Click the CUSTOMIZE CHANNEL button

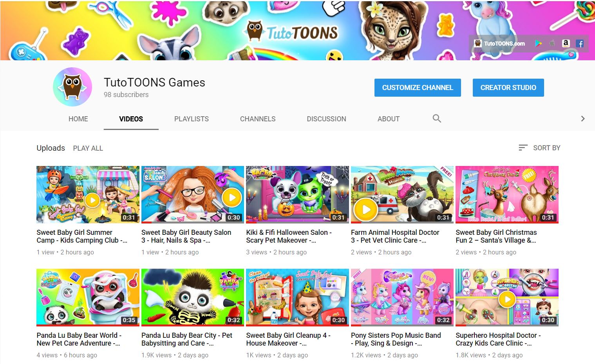click(418, 88)
